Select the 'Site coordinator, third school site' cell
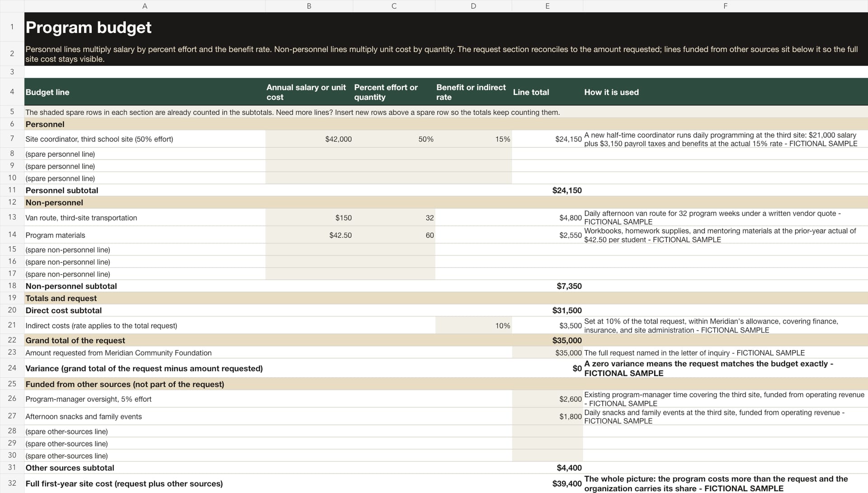This screenshot has width=868, height=493. [x=145, y=139]
